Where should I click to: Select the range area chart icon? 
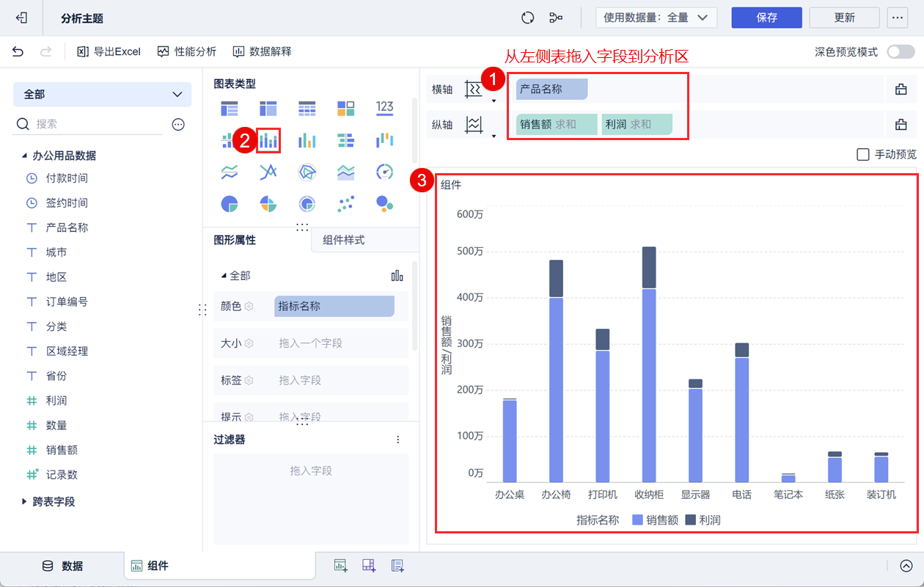[346, 172]
